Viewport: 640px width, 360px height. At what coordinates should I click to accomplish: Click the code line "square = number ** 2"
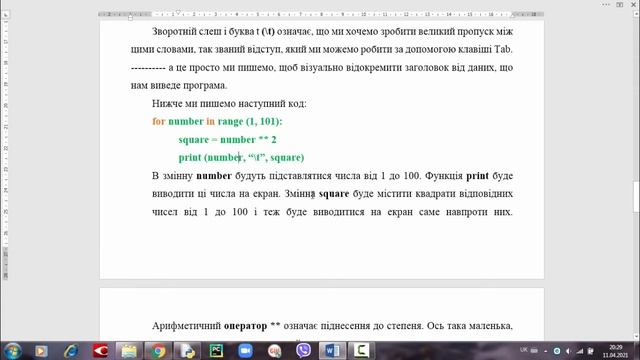[227, 140]
